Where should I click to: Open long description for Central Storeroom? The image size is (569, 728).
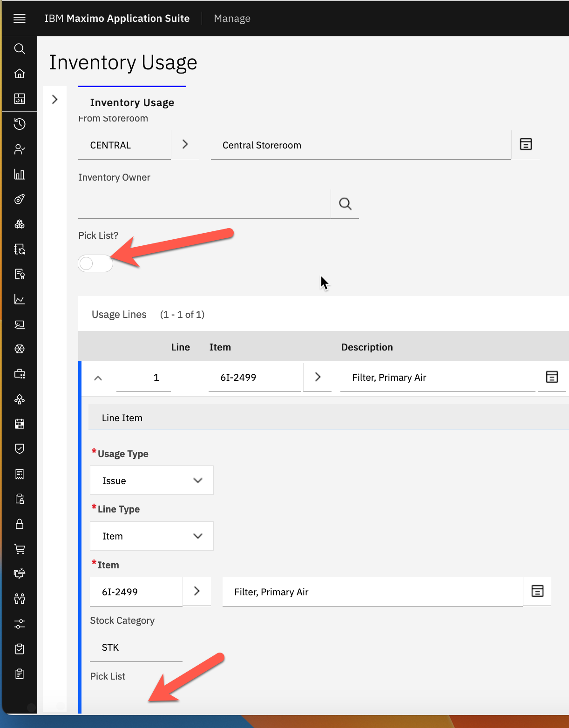[526, 145]
